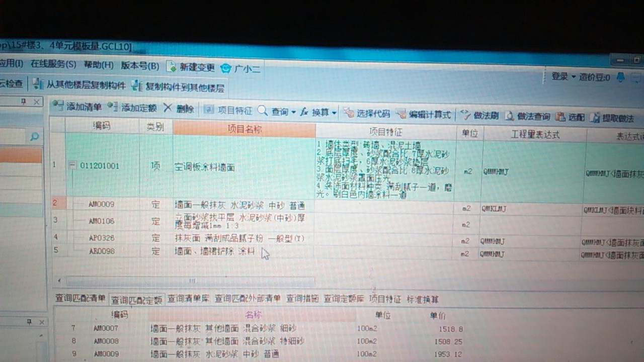
Task: Click 抹灰面 满刮成品腻子粉 row name
Action: [x=239, y=238]
